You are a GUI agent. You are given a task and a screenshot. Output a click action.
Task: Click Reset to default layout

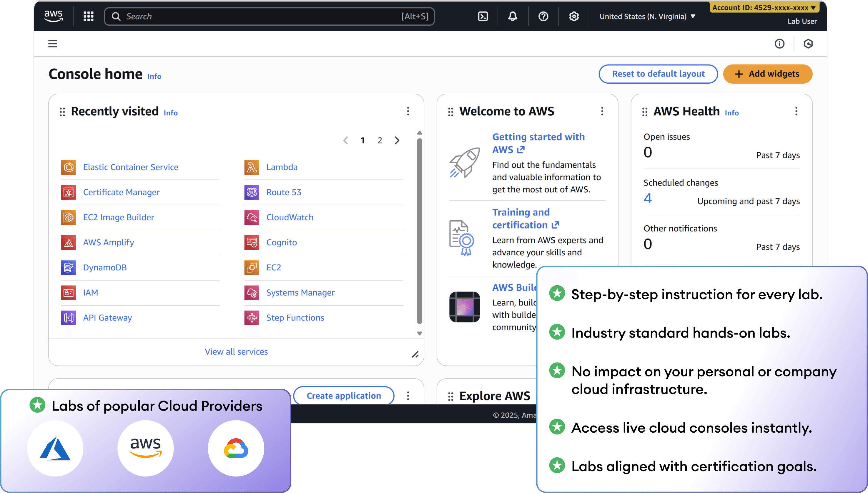coord(658,74)
